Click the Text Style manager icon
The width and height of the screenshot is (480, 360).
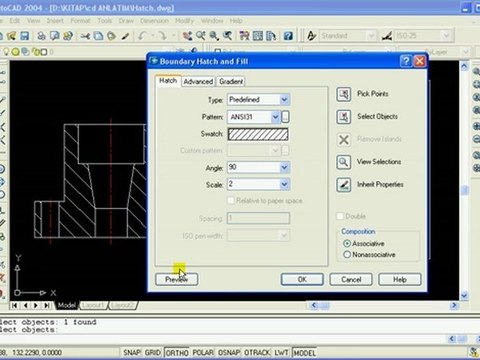coord(311,36)
